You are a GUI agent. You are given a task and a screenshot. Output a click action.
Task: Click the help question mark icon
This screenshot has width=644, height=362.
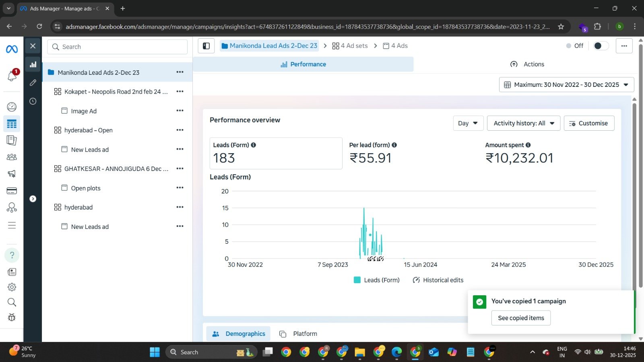[x=12, y=255]
